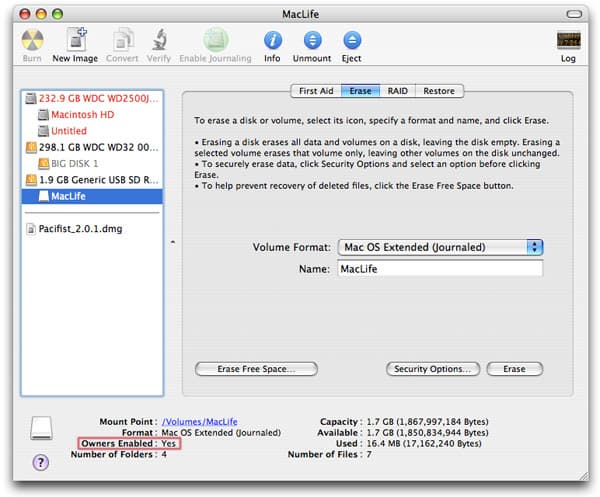Click the window resize corner grip
Screen dimensions: 600x497
584,476
